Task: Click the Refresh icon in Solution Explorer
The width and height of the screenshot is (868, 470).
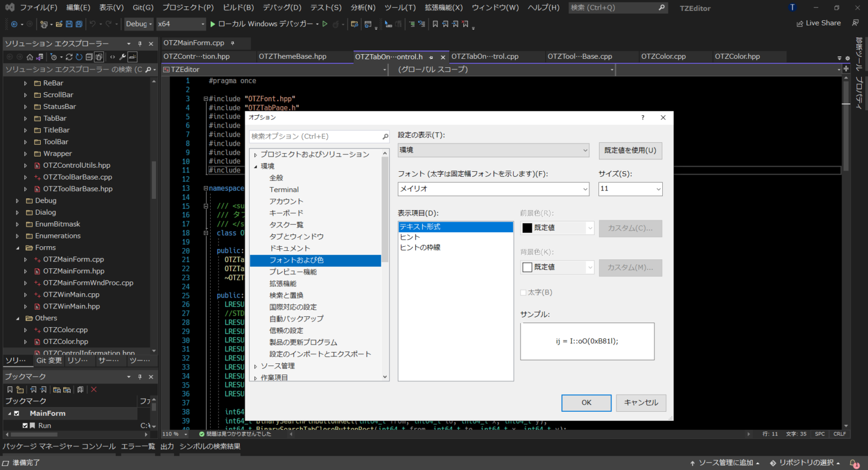Action: click(79, 57)
